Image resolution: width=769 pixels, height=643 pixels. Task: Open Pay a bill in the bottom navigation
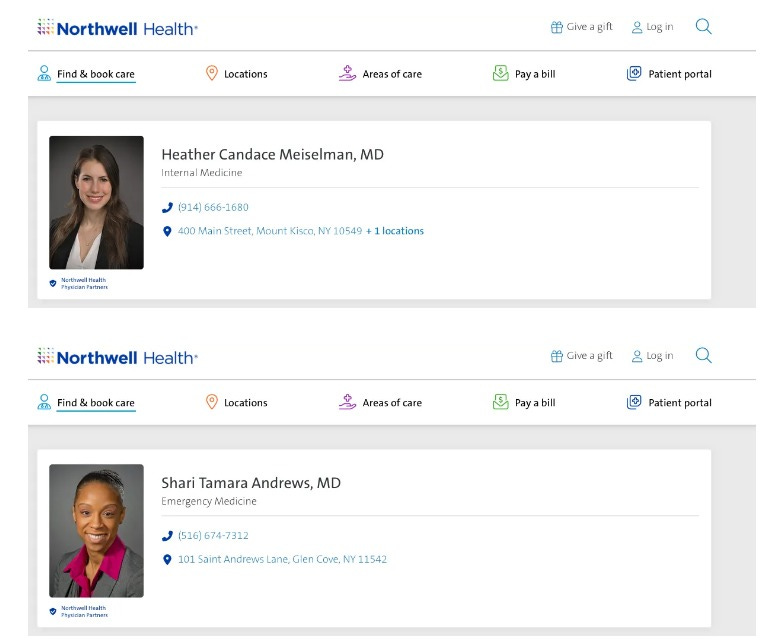(x=535, y=403)
